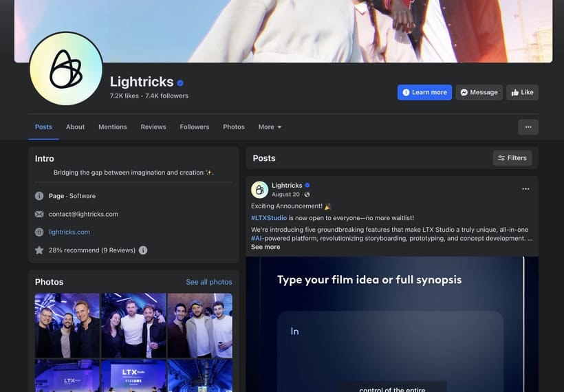
Task: Open the About tab
Action: tap(75, 127)
